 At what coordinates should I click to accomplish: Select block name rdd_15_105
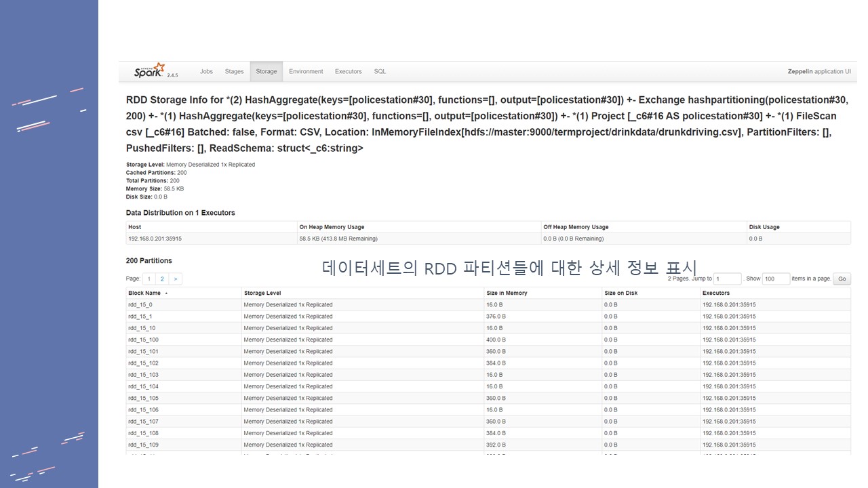coord(143,398)
